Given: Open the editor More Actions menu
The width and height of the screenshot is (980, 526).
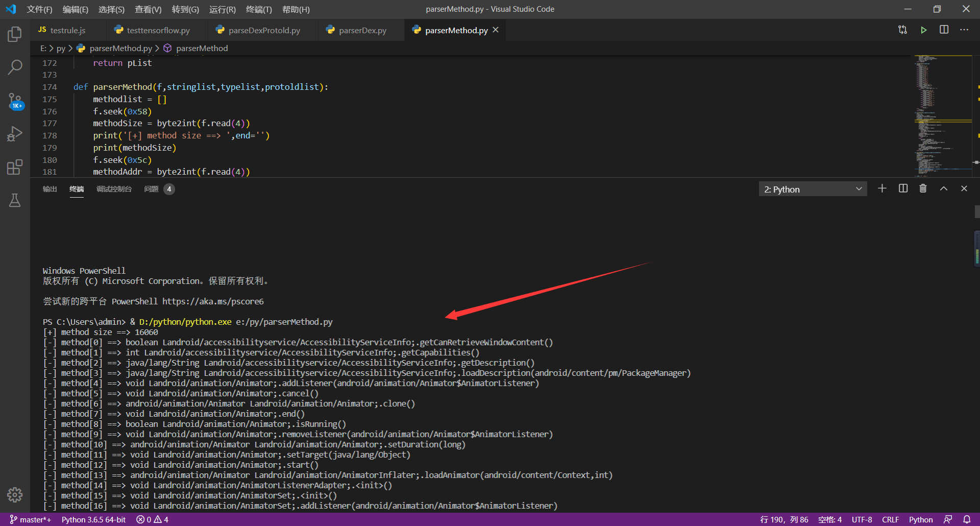Looking at the screenshot, I should [x=964, y=30].
